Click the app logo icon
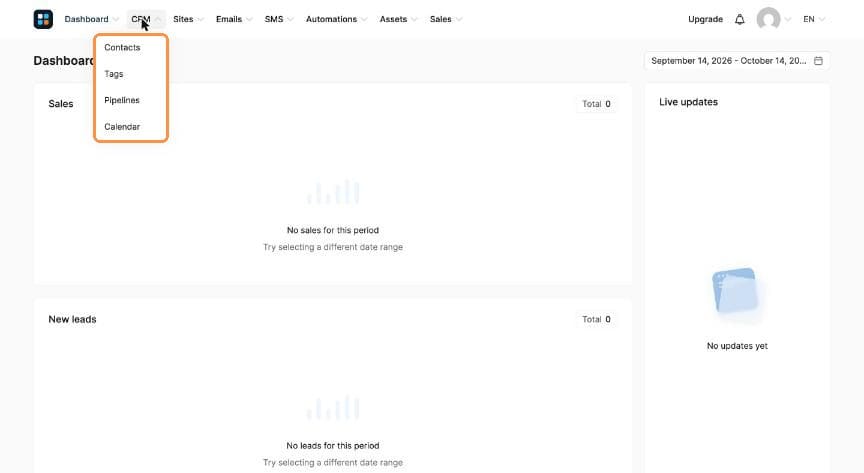 (43, 19)
